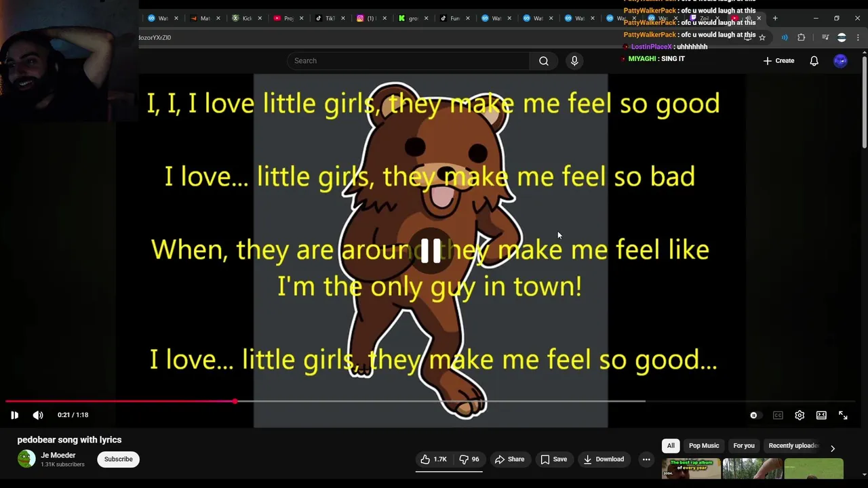Open the three-dot more actions menu

pos(646,460)
